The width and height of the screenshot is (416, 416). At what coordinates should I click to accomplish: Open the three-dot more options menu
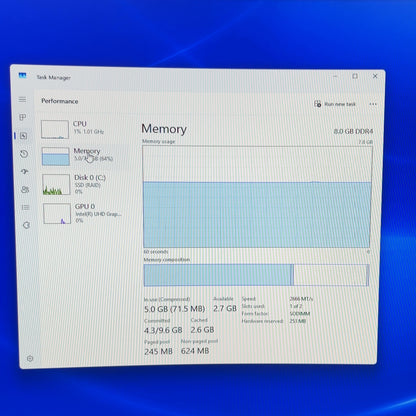point(373,104)
